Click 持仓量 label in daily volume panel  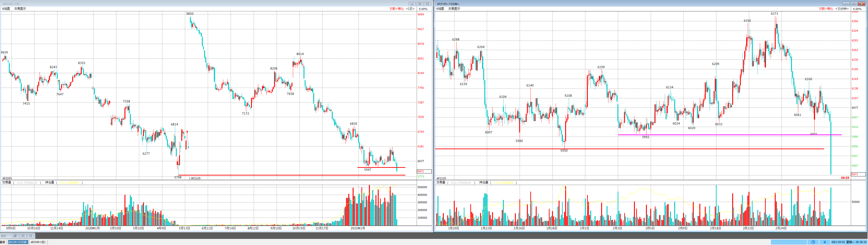[50, 182]
